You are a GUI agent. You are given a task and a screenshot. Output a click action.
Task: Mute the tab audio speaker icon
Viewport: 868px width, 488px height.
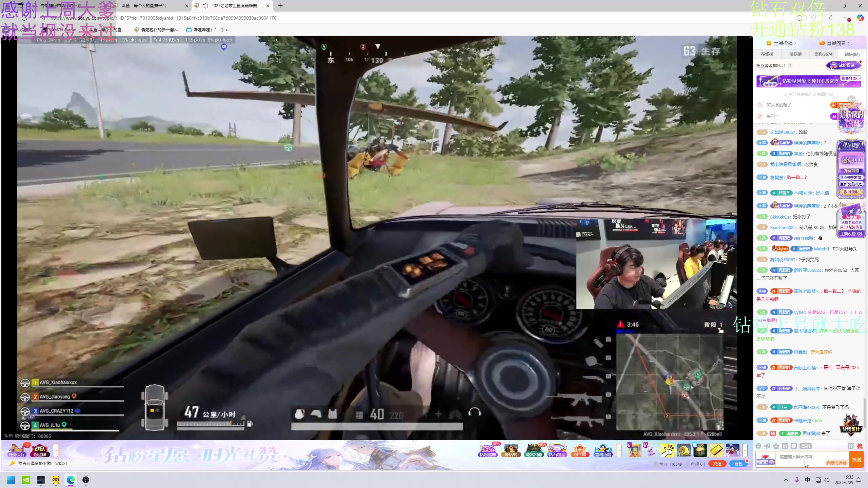(x=205, y=6)
